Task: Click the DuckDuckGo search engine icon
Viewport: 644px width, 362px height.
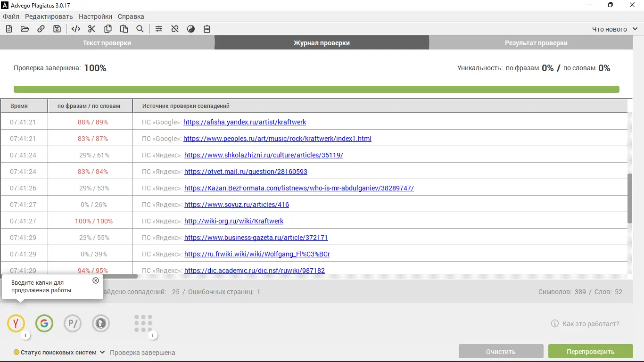Action: pos(101,323)
